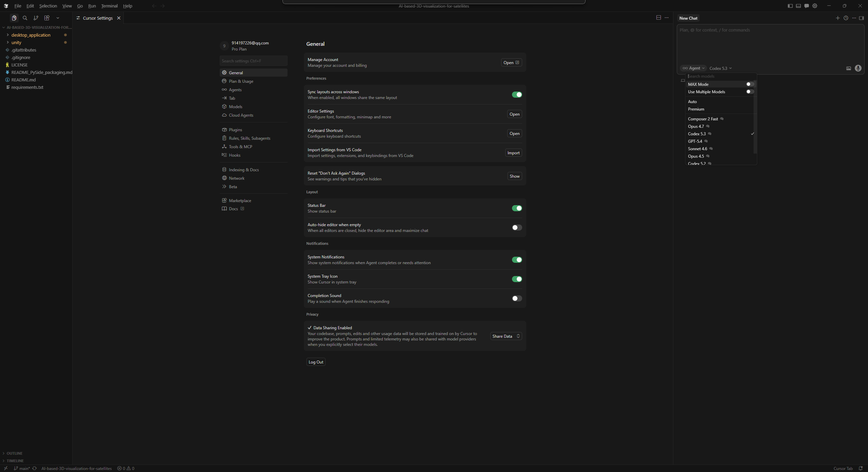868x472 pixels.
Task: Open the Search view magnifier icon
Action: click(25, 18)
